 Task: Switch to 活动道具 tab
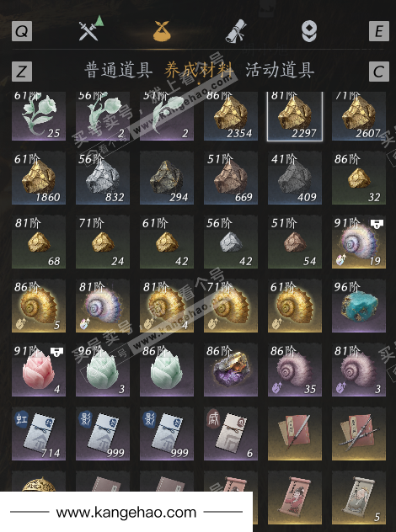[x=280, y=70]
